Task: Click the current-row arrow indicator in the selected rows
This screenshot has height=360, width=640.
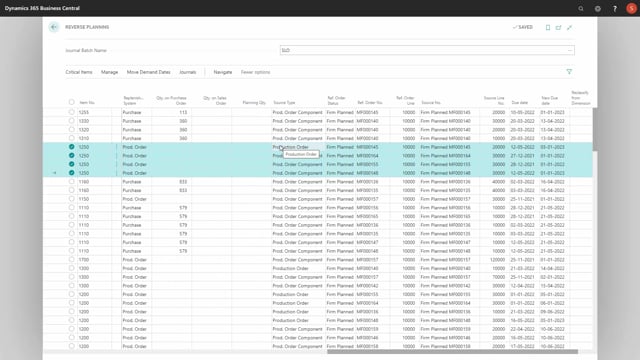Action: 54,173
